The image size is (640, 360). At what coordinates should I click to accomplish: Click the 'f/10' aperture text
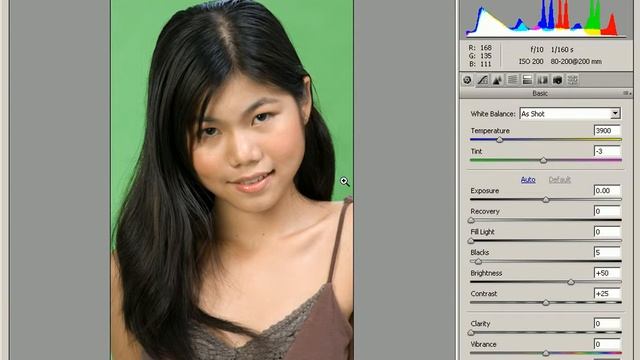tap(537, 50)
